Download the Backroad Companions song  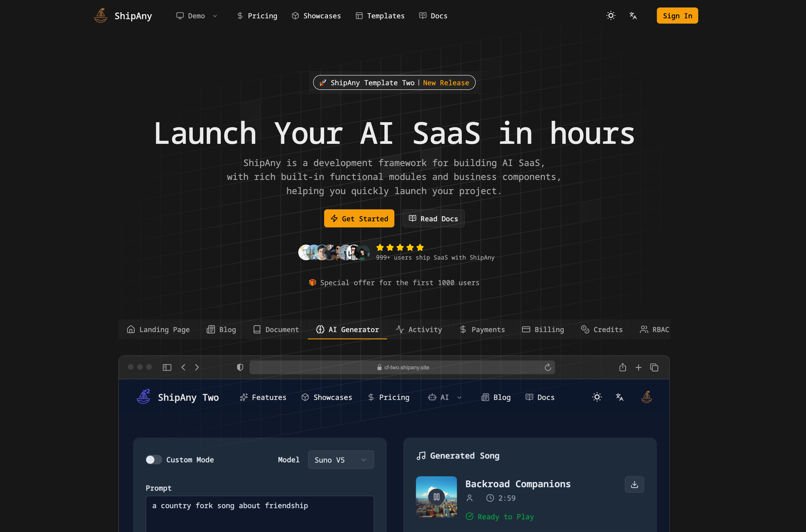click(634, 485)
